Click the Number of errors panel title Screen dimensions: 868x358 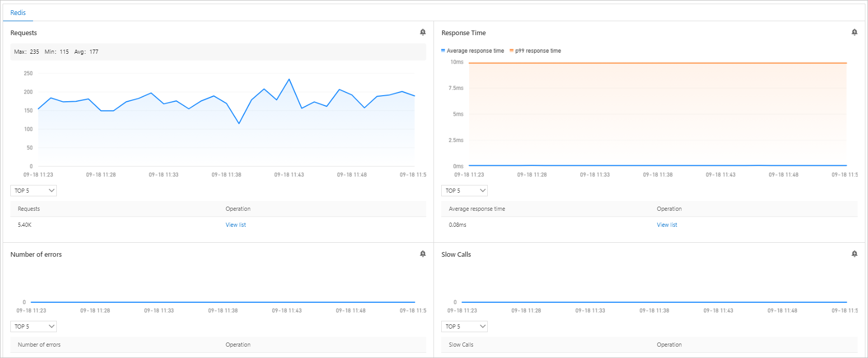(36, 254)
